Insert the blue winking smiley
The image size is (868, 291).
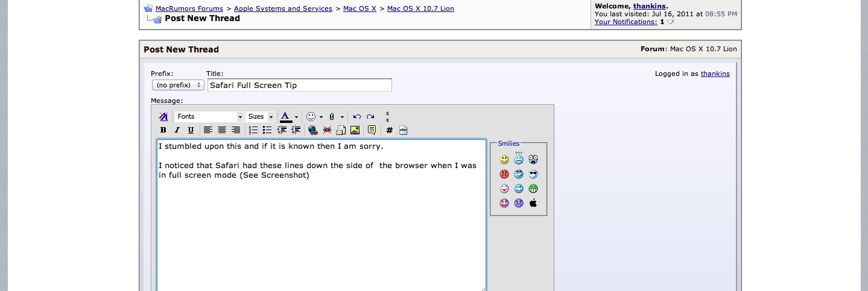point(519,189)
